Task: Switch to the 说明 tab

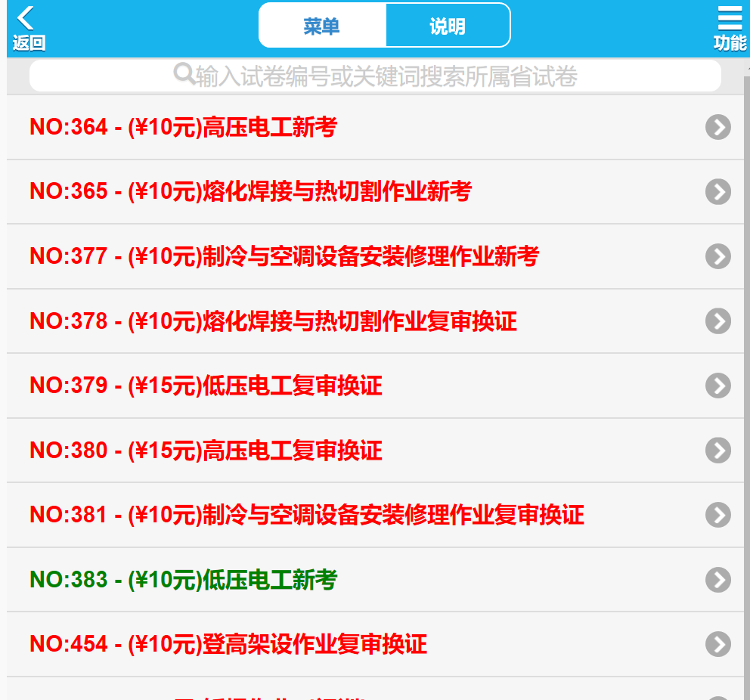Action: pos(448,26)
